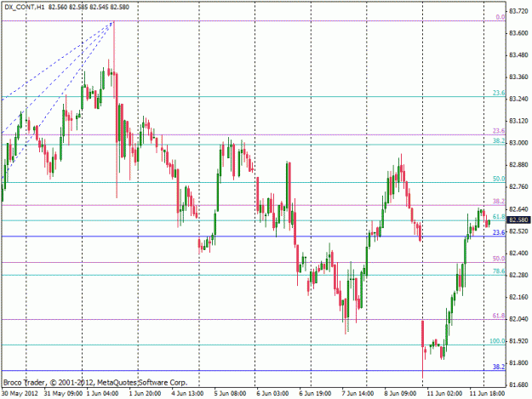Select the purple 61.8 Fibonacci label near 82.040
The image size is (532, 399).
coord(499,316)
